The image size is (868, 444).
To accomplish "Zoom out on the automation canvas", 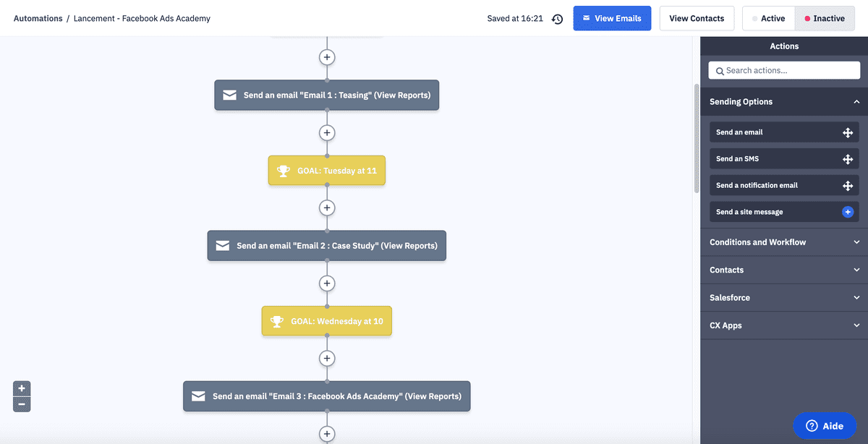I will [22, 404].
